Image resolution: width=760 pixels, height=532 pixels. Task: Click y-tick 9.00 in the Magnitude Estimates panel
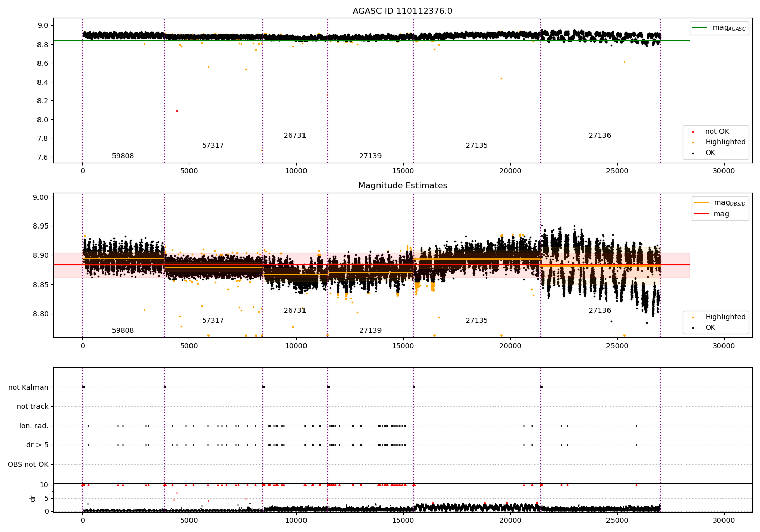point(41,198)
